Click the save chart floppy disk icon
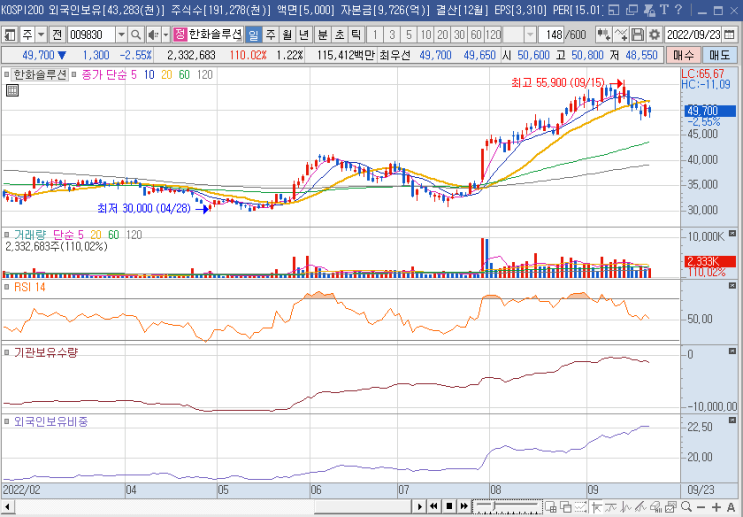 point(640,34)
